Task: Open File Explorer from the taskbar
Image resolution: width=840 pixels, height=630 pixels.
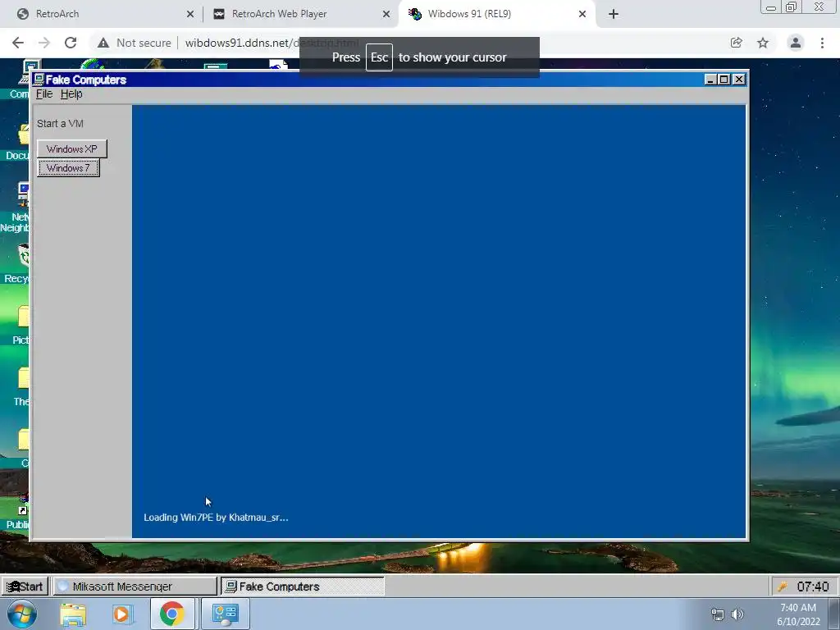Action: 73,614
